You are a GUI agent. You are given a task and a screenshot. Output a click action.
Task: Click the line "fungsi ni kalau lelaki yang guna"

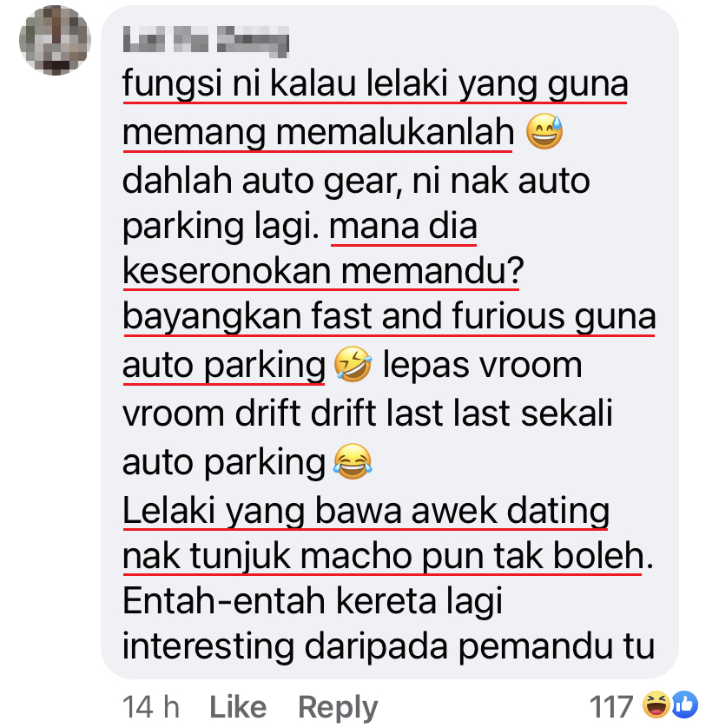click(375, 84)
